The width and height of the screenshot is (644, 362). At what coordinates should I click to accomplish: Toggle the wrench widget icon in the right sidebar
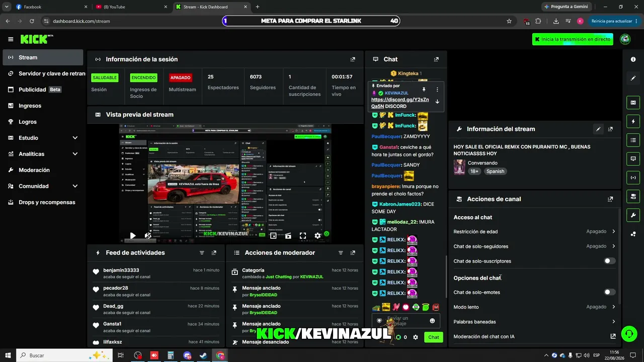point(633,215)
